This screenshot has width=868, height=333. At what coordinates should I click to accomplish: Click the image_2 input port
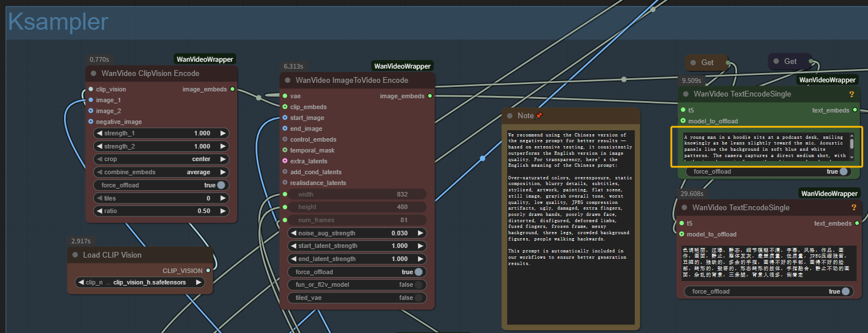click(x=90, y=111)
